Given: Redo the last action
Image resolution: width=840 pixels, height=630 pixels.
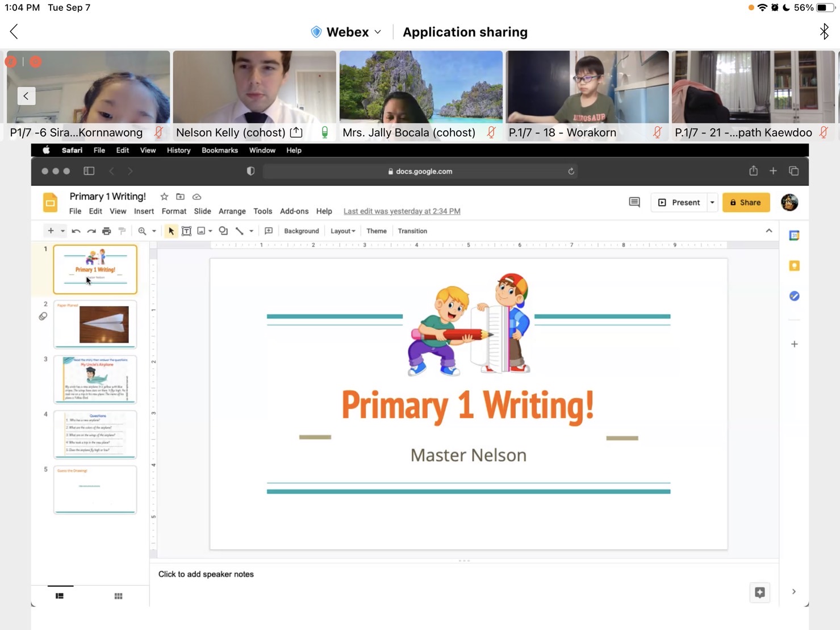Looking at the screenshot, I should click(x=91, y=231).
